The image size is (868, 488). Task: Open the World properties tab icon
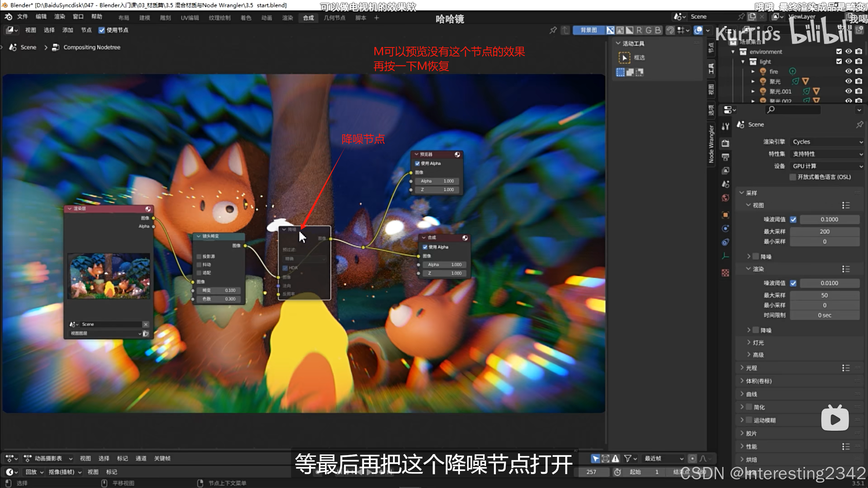725,198
